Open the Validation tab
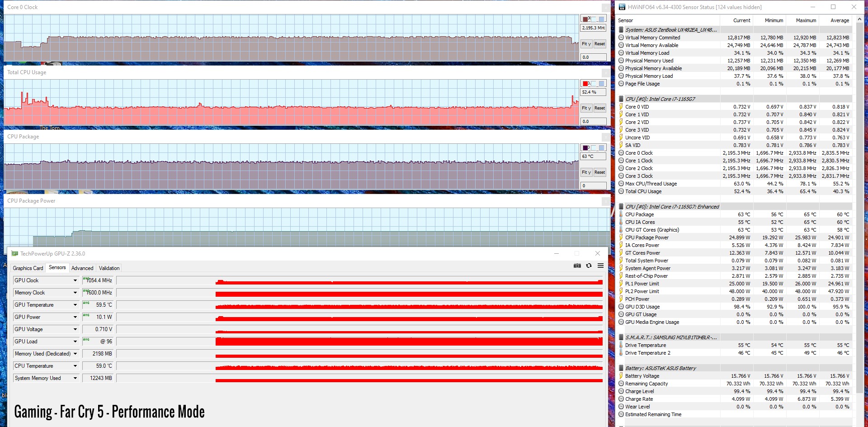The image size is (868, 427). tap(109, 268)
